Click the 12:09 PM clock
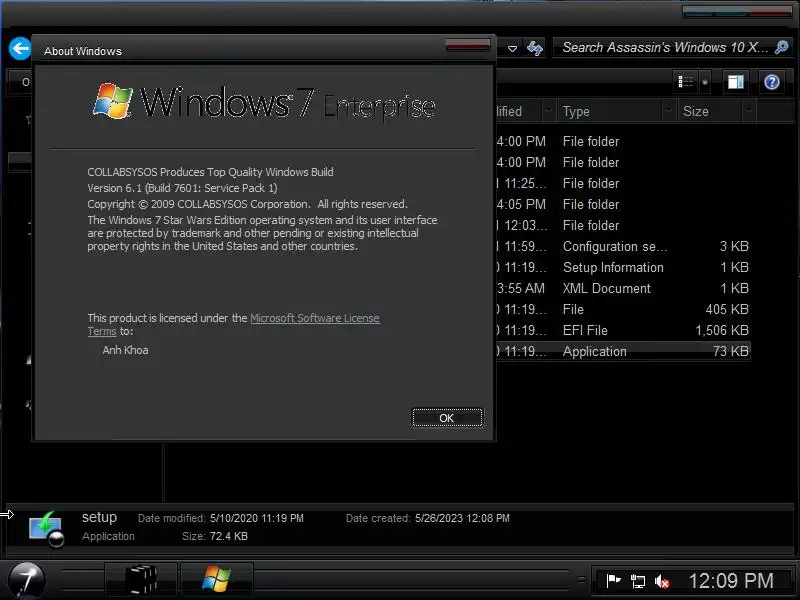 731,581
